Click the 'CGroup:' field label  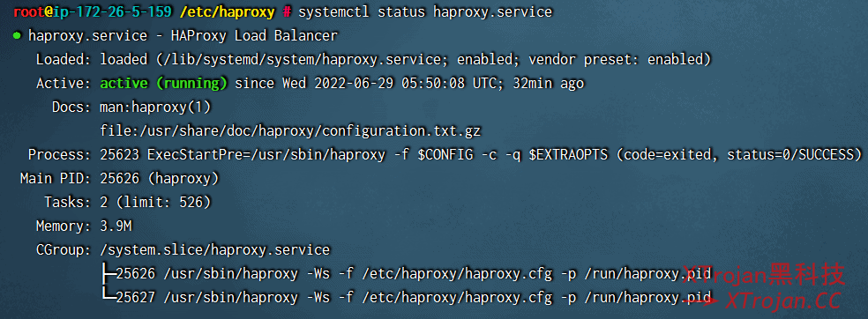[64, 250]
